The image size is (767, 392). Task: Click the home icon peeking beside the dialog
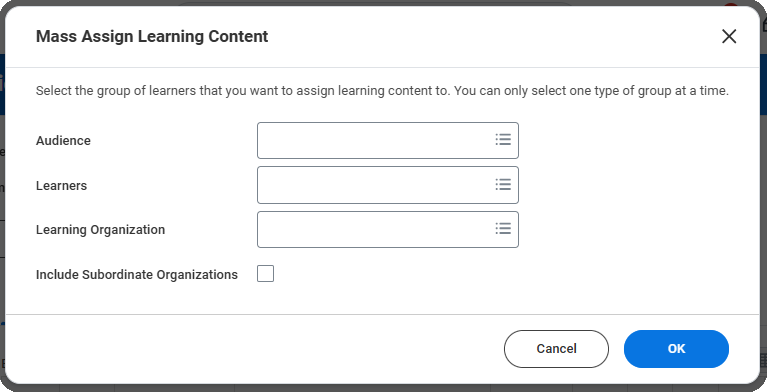764,23
